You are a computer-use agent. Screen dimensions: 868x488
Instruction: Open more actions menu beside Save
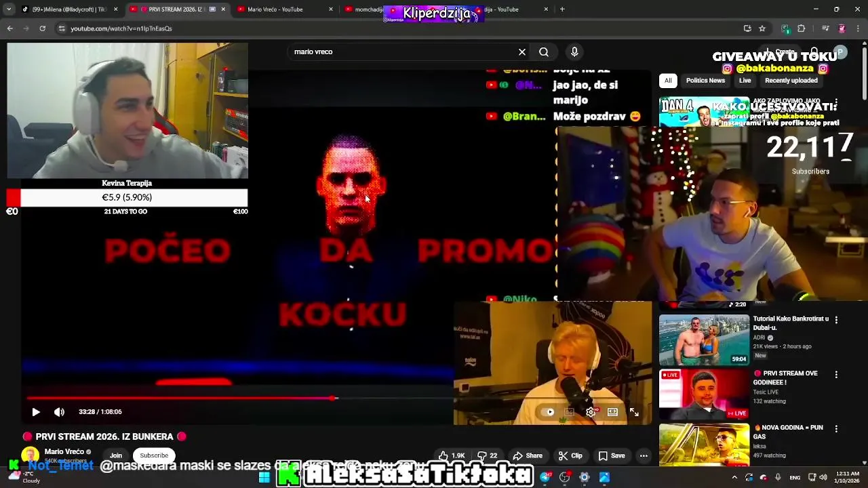tap(644, 455)
